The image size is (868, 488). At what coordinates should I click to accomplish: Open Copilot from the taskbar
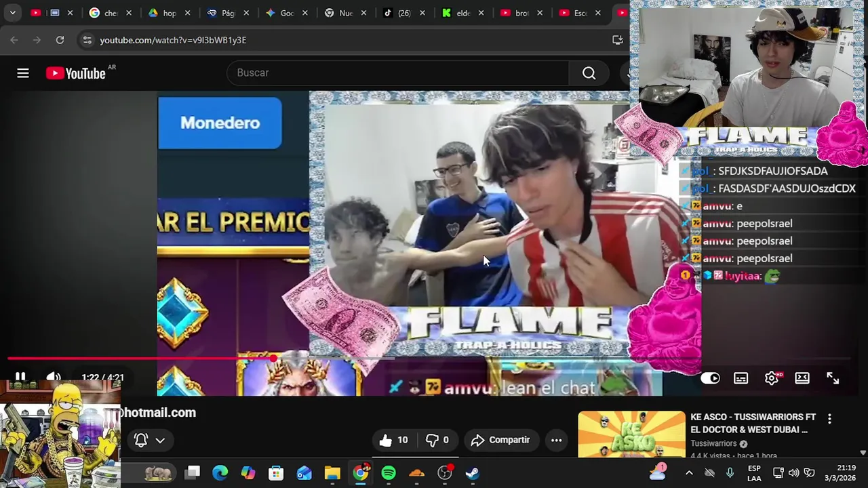[x=248, y=473]
